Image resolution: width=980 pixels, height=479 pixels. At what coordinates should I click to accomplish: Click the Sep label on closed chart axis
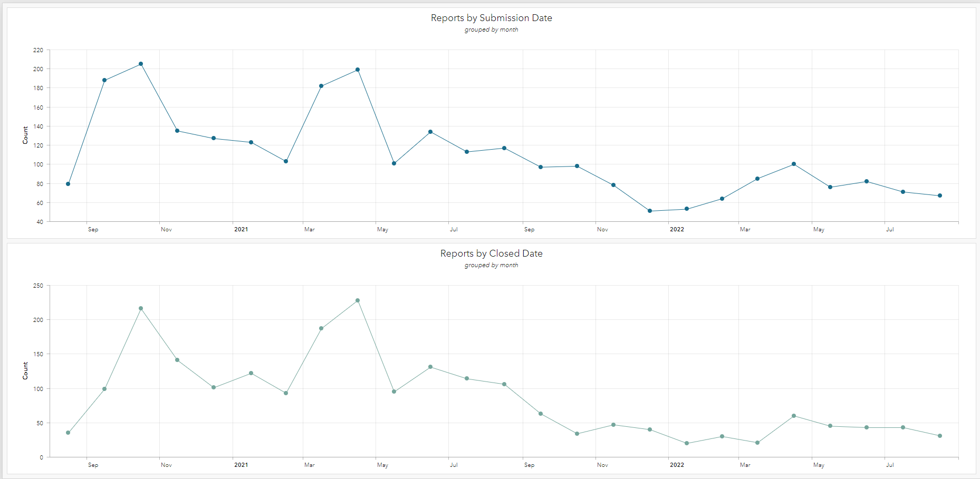93,465
